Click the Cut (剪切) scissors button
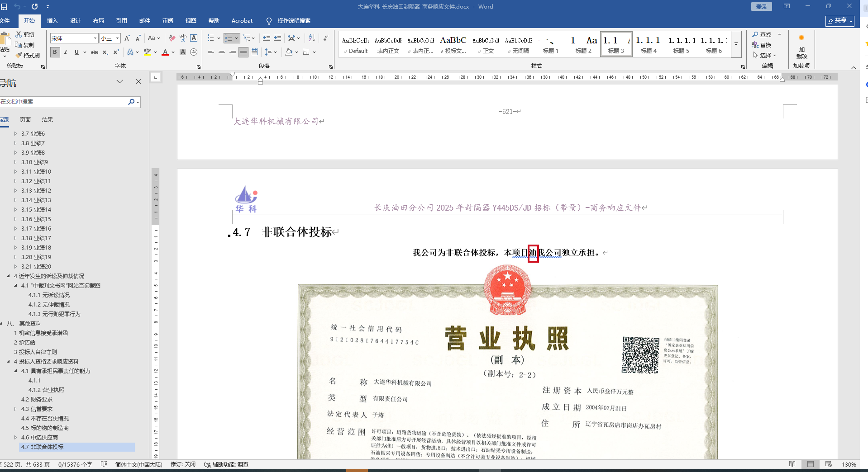The image size is (868, 472). [25, 34]
